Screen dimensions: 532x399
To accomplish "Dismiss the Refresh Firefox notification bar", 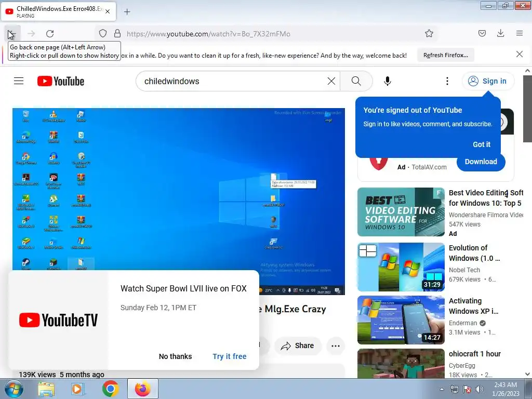I will (x=520, y=54).
